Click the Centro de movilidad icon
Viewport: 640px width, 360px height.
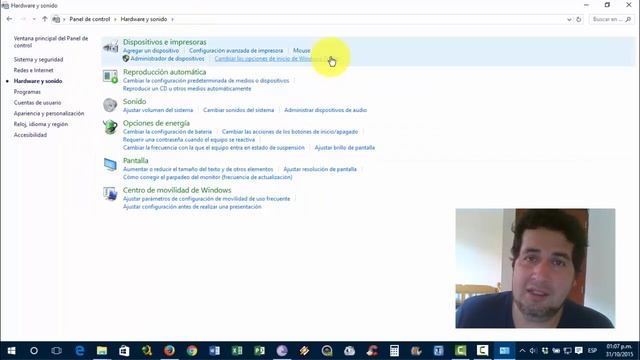click(110, 194)
